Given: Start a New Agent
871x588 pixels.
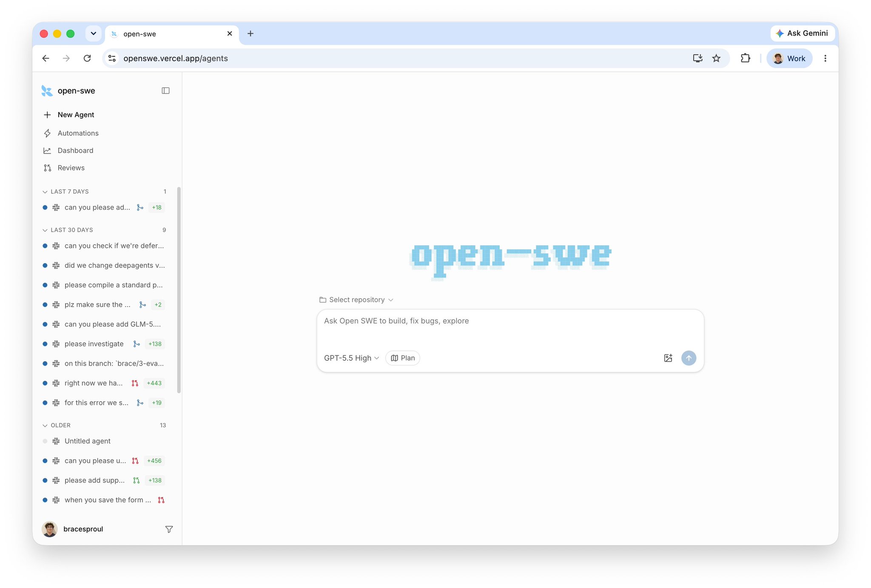Looking at the screenshot, I should click(68, 115).
